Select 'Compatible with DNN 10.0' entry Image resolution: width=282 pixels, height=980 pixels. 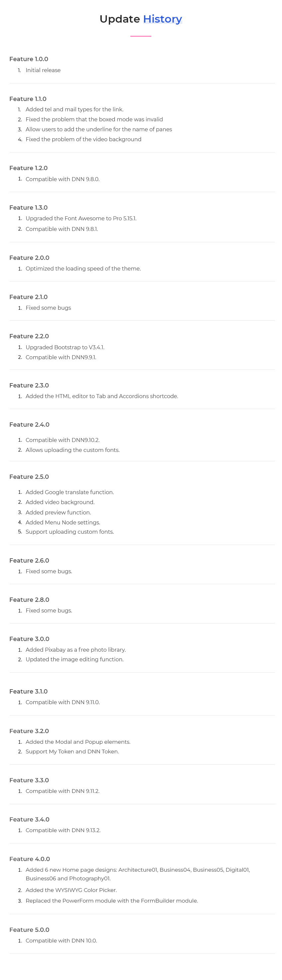[61, 940]
